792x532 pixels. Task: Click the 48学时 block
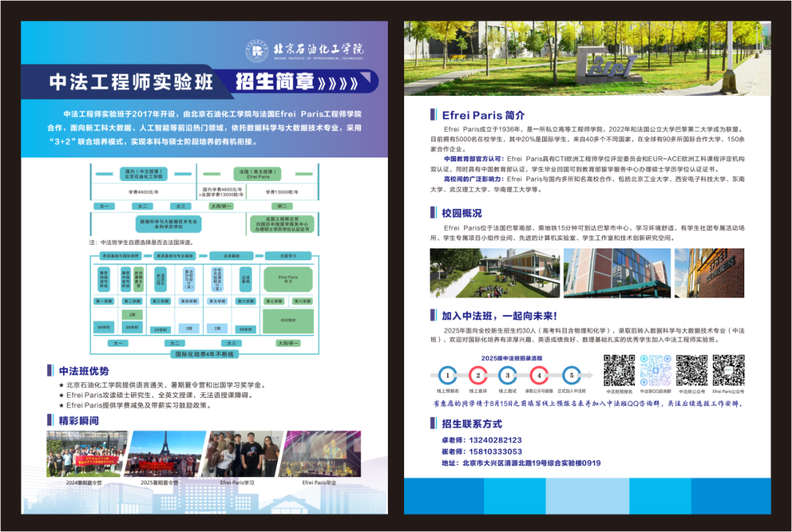pos(246,328)
